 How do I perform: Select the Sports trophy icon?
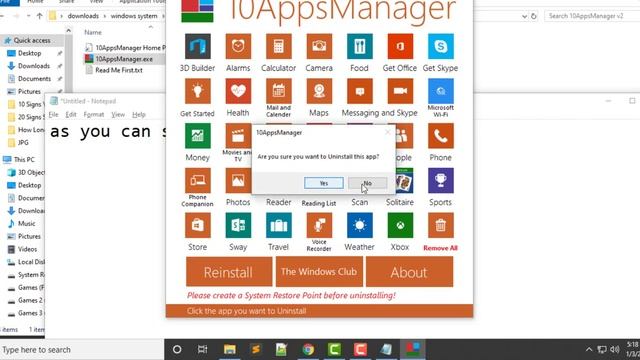tap(440, 181)
